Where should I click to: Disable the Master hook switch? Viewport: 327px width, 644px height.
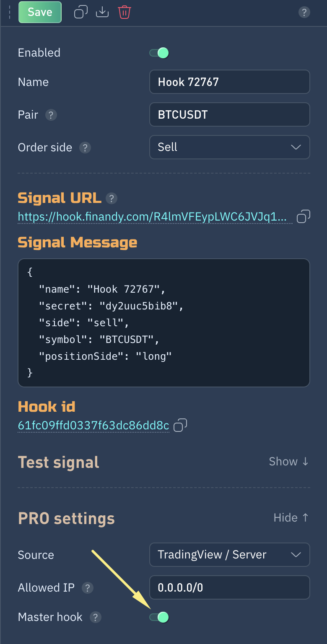pyautogui.click(x=159, y=617)
